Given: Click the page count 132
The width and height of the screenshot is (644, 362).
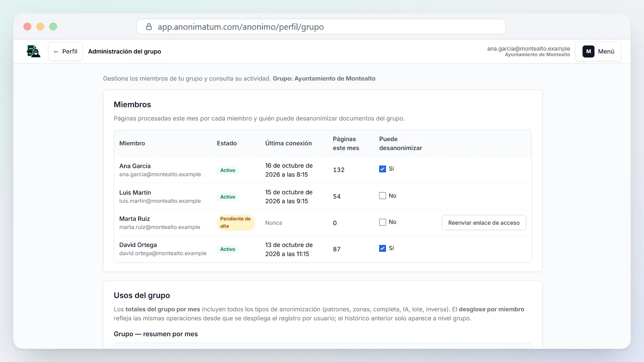Looking at the screenshot, I should [339, 170].
